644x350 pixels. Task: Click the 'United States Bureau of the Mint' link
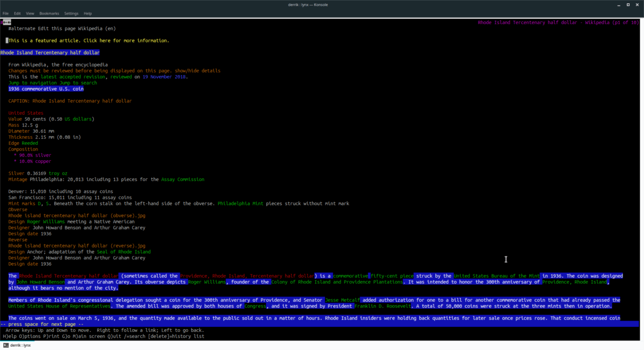coord(496,276)
